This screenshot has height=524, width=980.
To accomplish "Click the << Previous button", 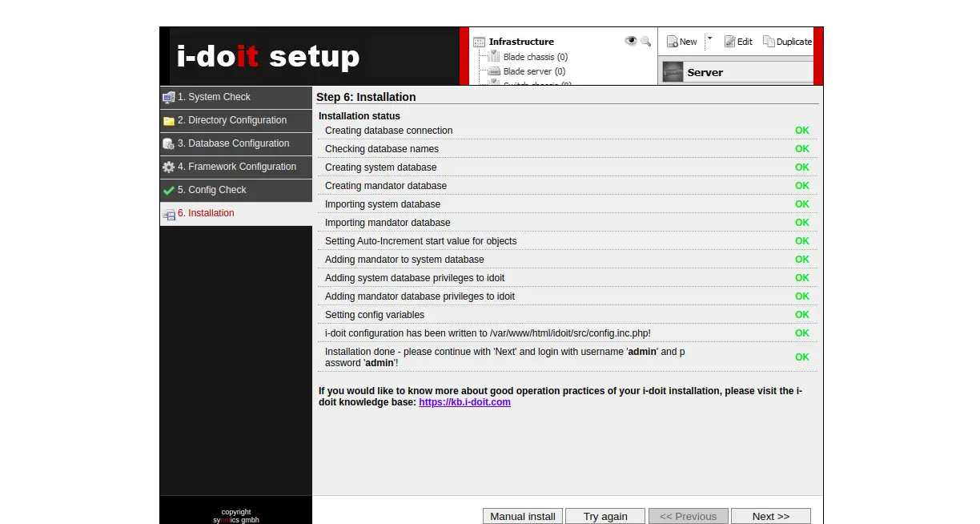I will (x=689, y=516).
